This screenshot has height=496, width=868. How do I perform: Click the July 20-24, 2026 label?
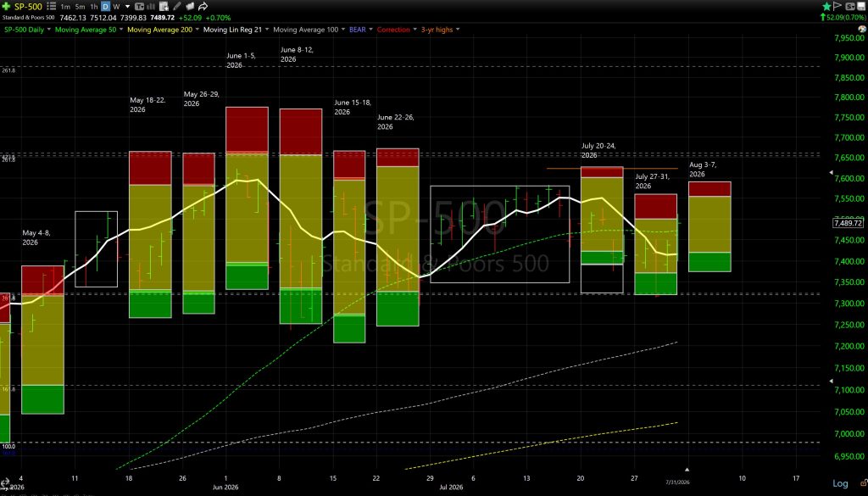(598, 150)
